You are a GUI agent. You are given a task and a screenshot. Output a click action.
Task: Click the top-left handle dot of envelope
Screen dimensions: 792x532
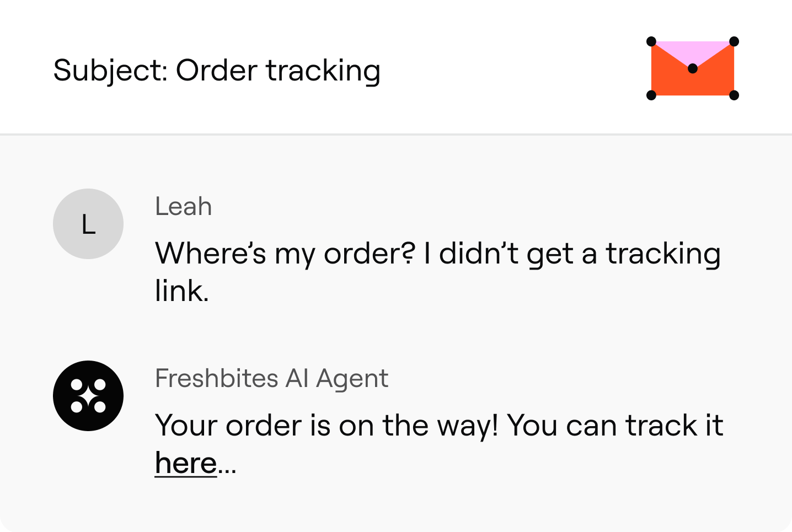click(x=651, y=41)
